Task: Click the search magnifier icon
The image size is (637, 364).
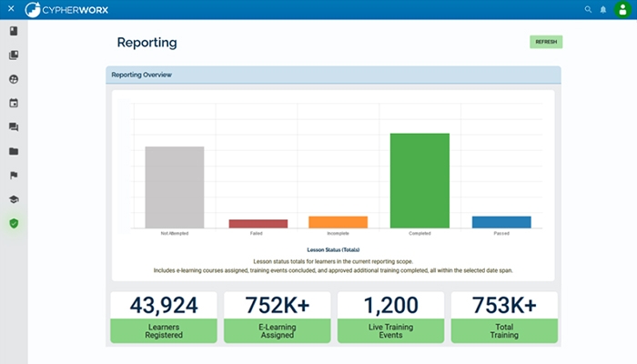Action: pos(588,9)
